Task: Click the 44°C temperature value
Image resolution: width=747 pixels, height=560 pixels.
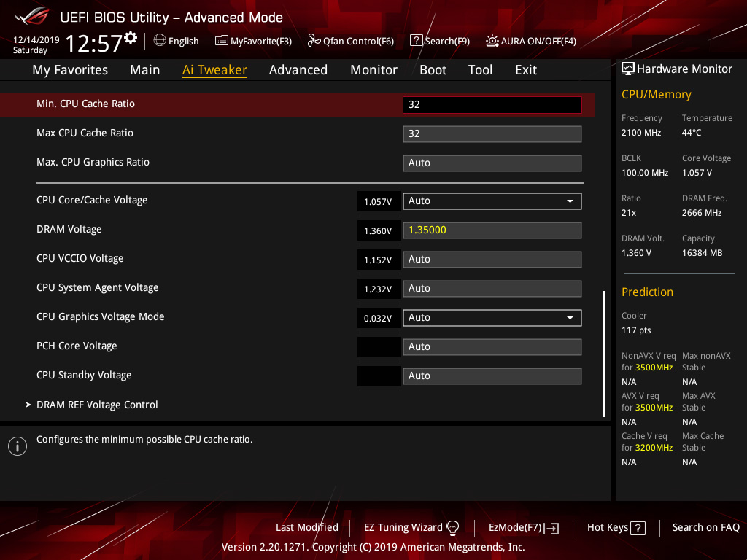Action: 692,133
